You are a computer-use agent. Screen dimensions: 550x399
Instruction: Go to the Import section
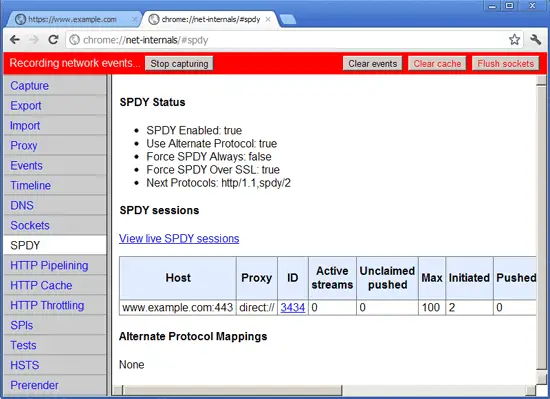pos(55,126)
